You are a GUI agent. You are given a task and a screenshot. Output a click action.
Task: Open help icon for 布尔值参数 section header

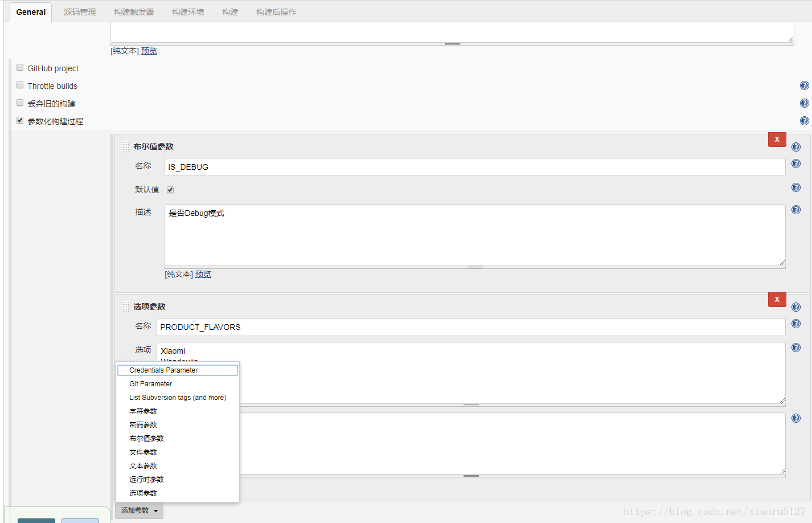coord(796,147)
